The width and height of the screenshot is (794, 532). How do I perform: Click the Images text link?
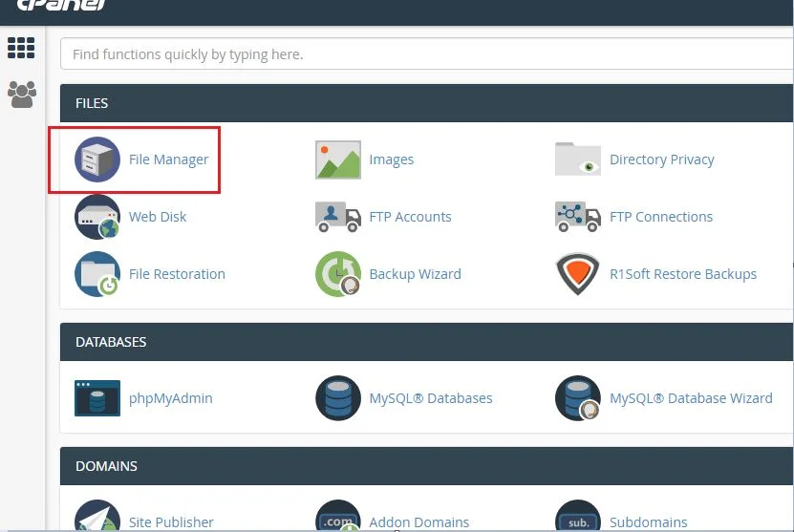coord(392,160)
